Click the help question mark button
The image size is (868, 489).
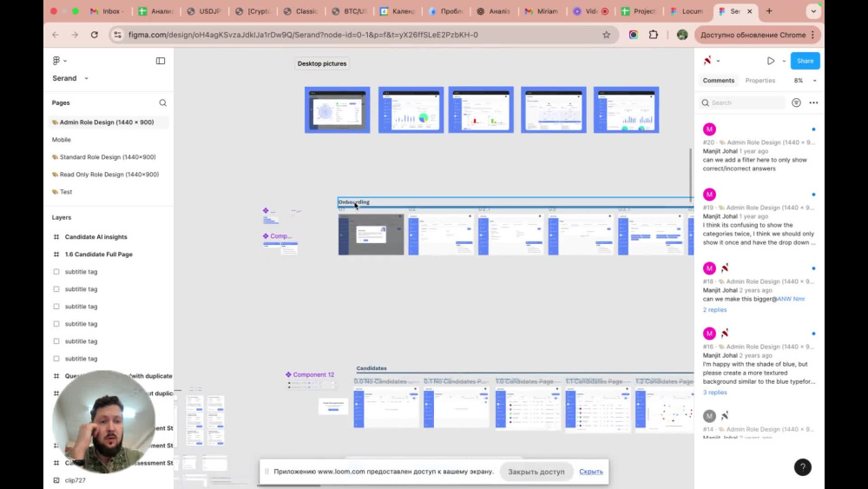[x=803, y=466]
